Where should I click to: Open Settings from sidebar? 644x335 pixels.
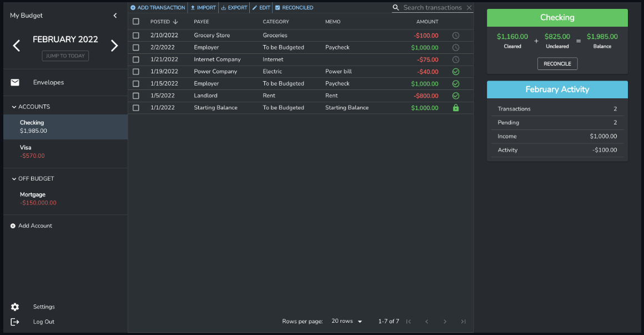(x=44, y=307)
